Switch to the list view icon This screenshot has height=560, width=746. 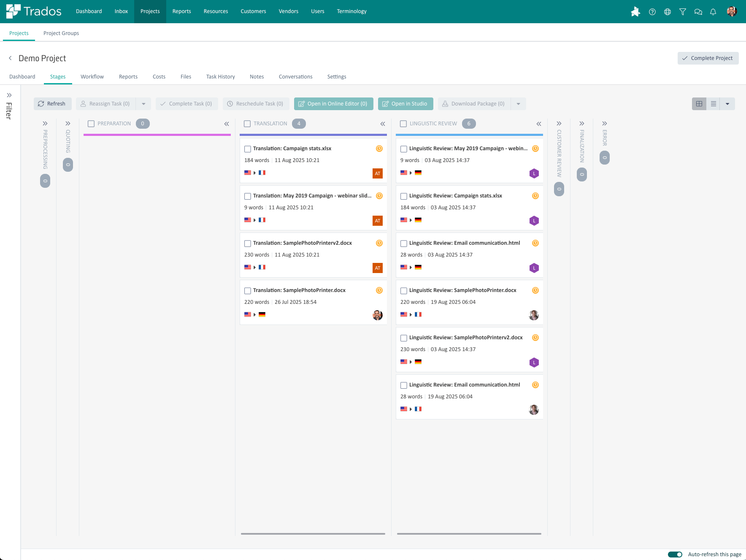tap(714, 104)
